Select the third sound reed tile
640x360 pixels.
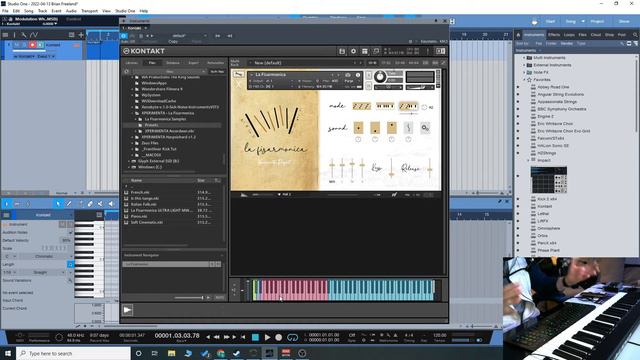[x=391, y=128]
